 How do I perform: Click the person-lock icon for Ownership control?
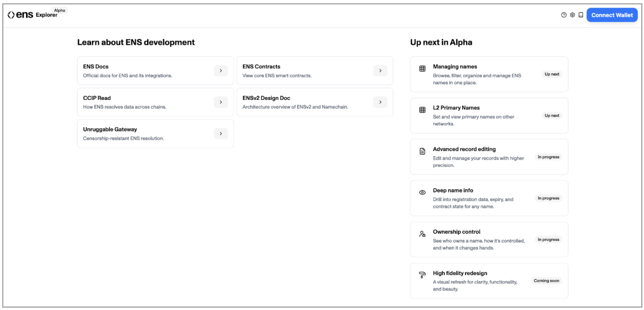tap(422, 234)
